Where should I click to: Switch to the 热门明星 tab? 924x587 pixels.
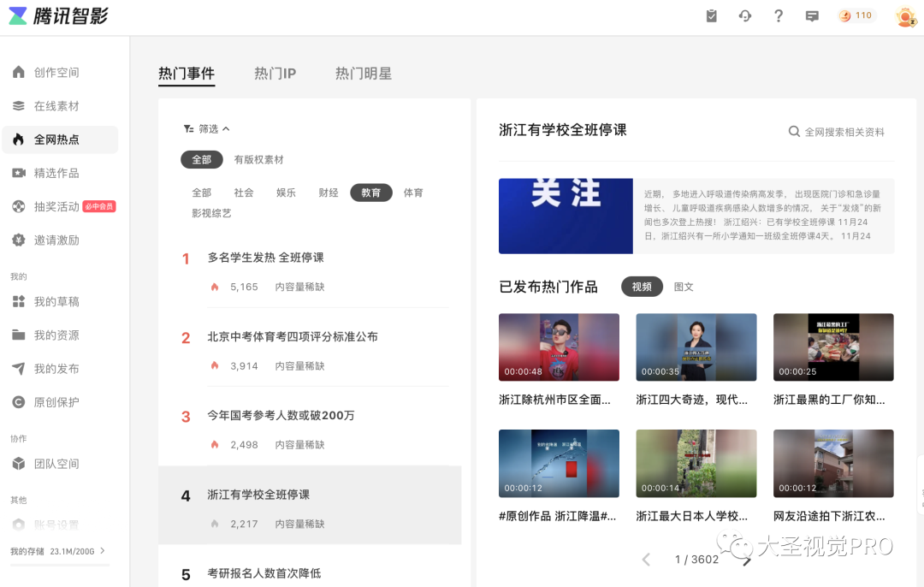(364, 74)
